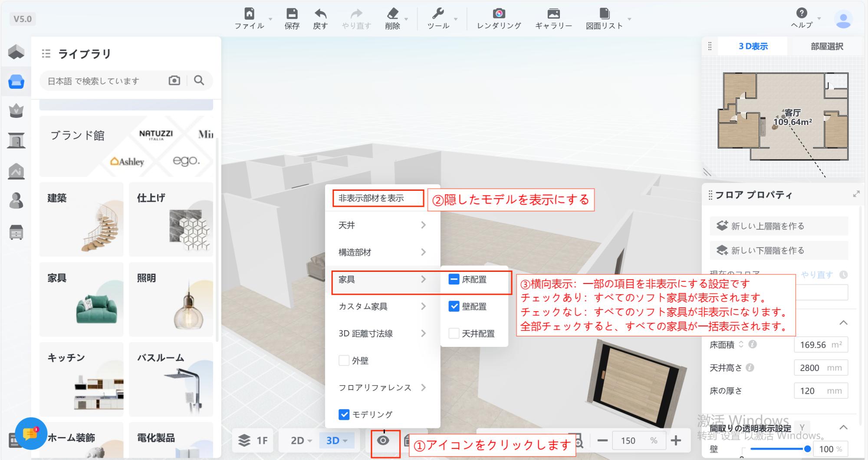Open the user profile avatar
Viewport: 868px width, 460px height.
(843, 20)
